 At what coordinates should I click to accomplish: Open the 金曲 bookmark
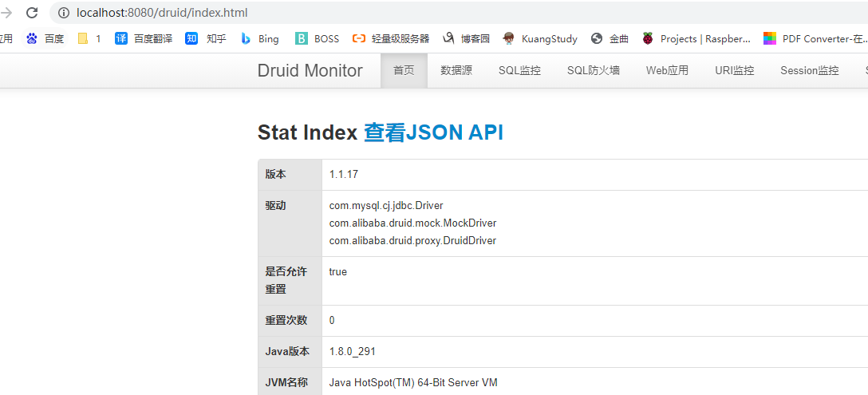click(x=610, y=39)
